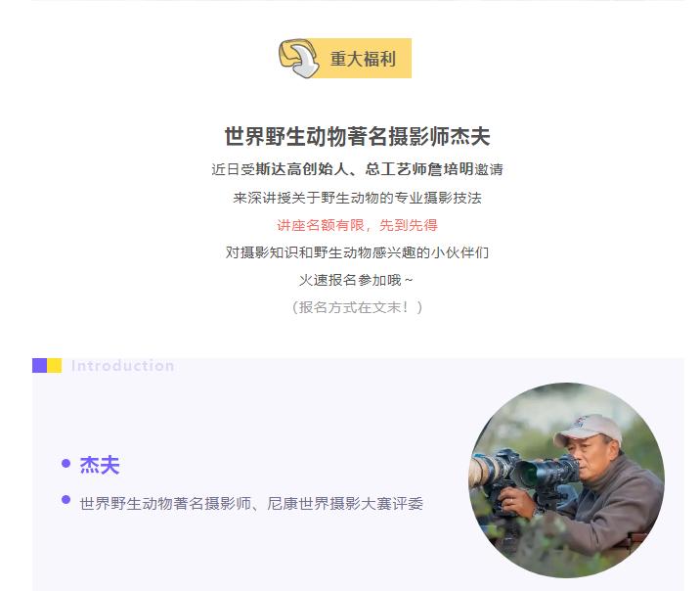Viewport: 700px width, 591px height.
Task: Click the word 邀请 after 詹培明
Action: pos(489,169)
